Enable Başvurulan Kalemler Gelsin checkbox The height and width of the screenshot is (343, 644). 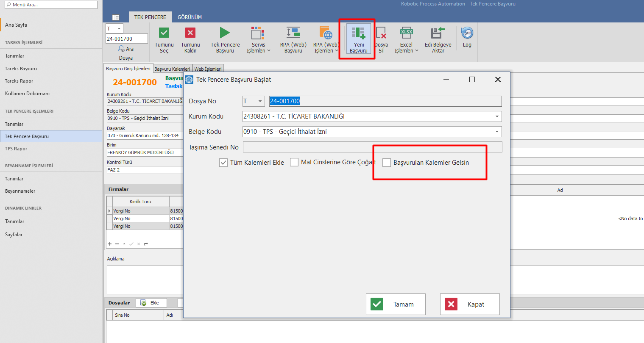(387, 163)
